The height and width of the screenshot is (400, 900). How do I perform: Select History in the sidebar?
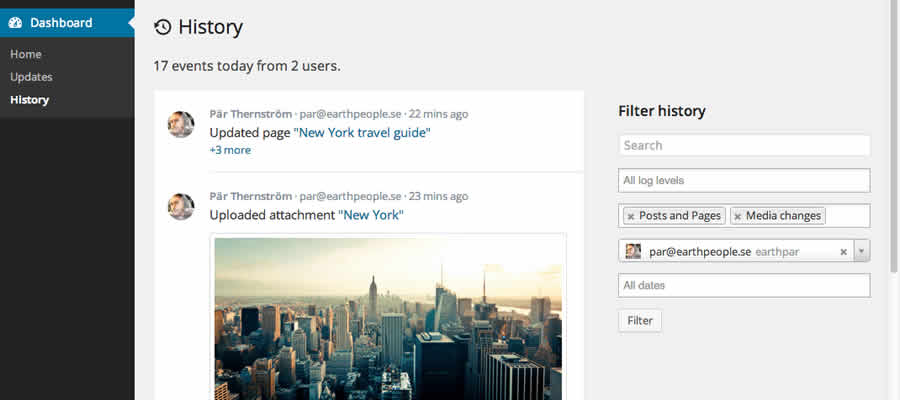click(29, 100)
